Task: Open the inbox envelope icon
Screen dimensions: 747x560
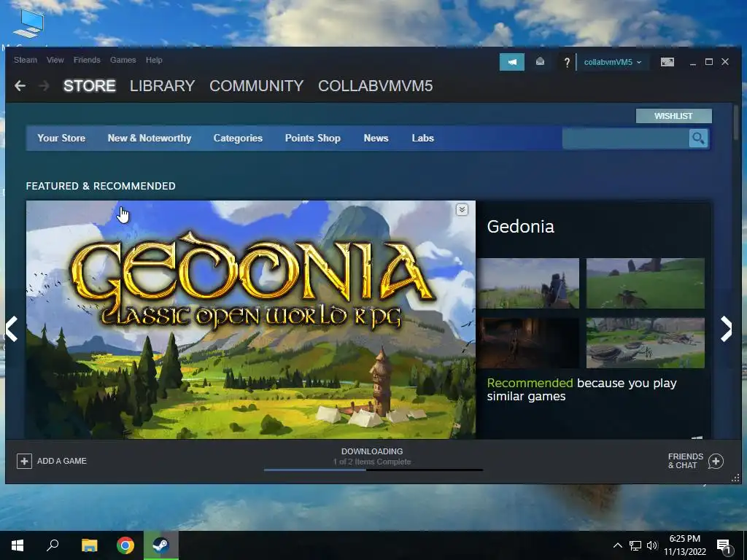Action: coord(540,62)
